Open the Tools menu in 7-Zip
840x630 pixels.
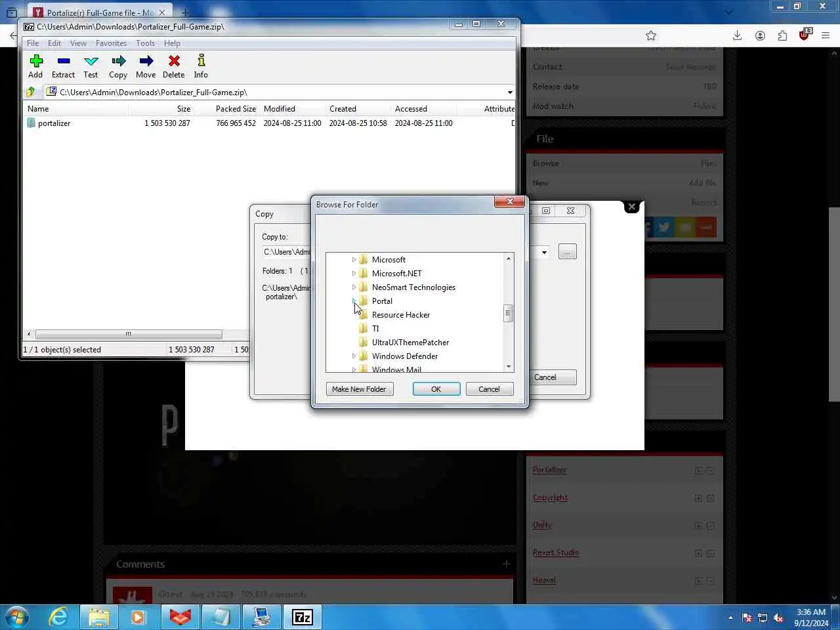[x=145, y=43]
